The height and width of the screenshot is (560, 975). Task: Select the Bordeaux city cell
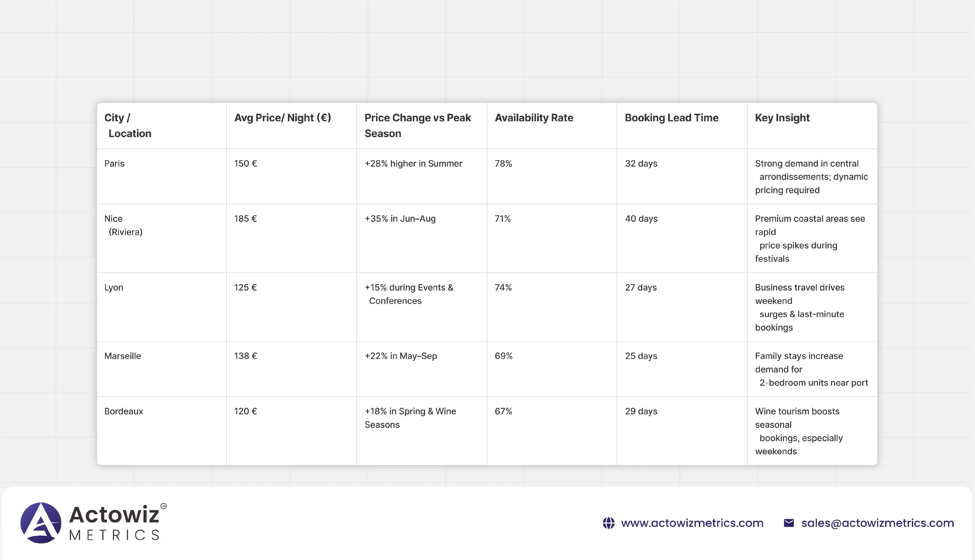[124, 411]
